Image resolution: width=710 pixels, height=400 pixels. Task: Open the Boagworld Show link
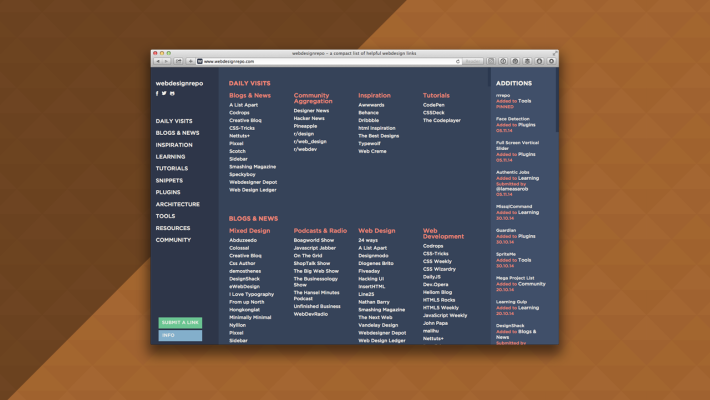pos(314,241)
